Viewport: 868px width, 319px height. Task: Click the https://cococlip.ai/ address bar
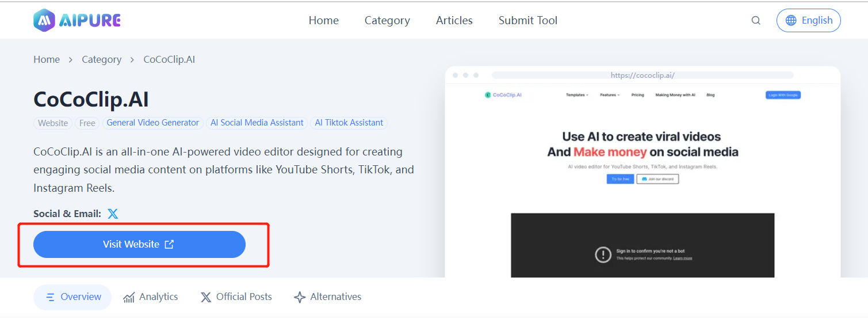pyautogui.click(x=643, y=75)
